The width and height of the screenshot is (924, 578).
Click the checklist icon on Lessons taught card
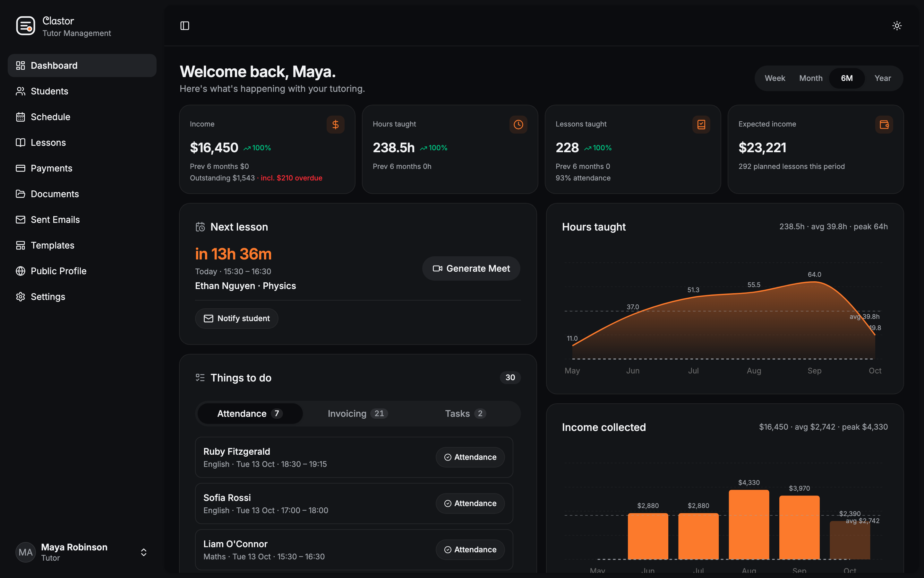point(701,125)
